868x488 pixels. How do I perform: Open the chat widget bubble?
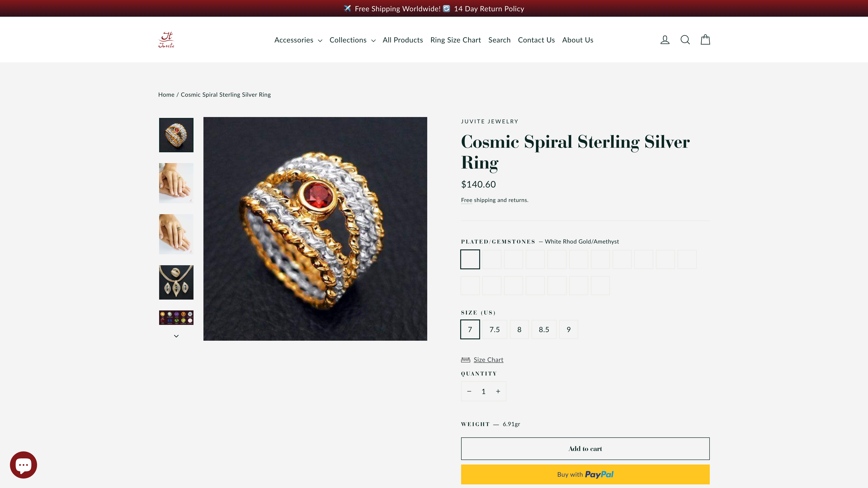[x=24, y=465]
